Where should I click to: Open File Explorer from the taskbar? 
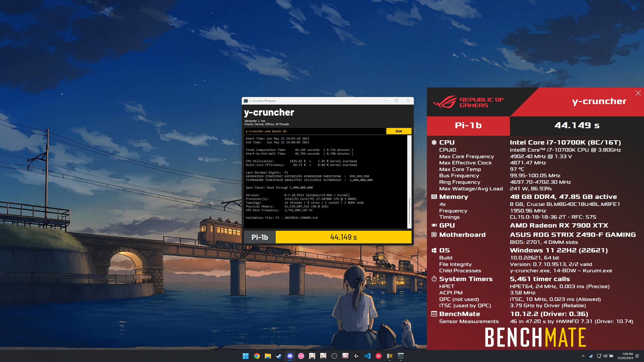click(x=268, y=356)
